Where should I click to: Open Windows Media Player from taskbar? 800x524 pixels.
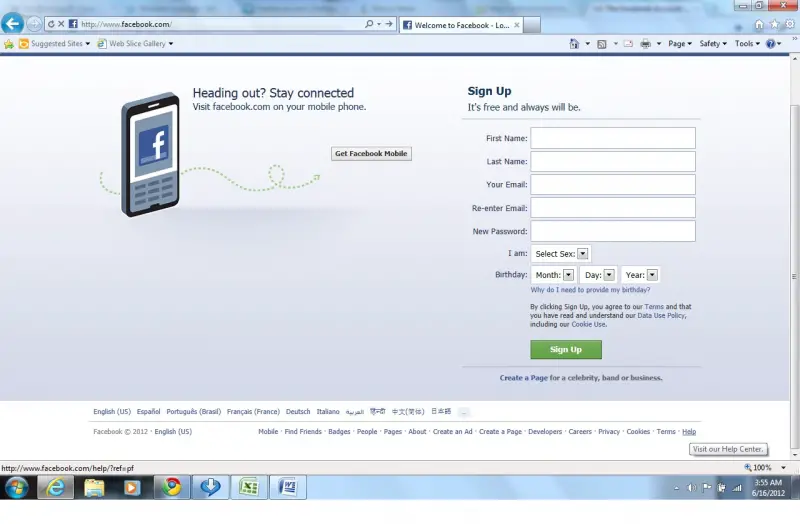pyautogui.click(x=132, y=488)
